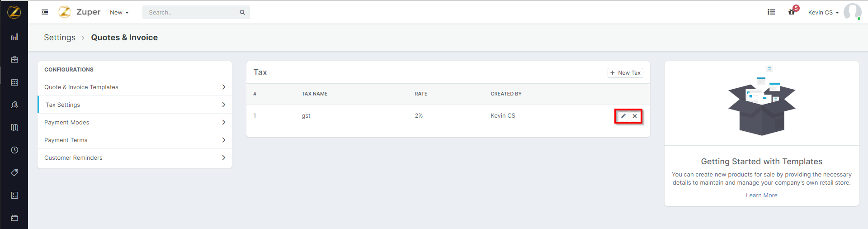
Task: Delete the gst tax with X icon
Action: click(x=635, y=116)
